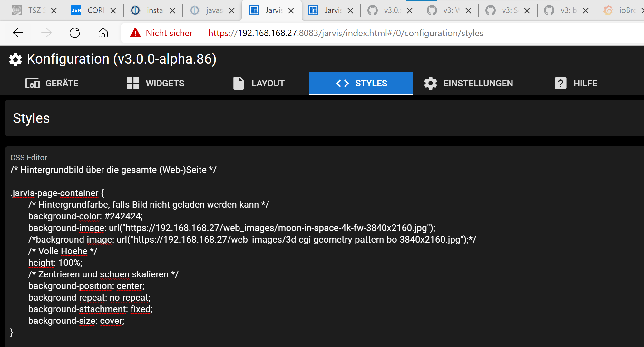The width and height of the screenshot is (644, 347).
Task: Click the background-color: #242424 line
Action: [85, 216]
